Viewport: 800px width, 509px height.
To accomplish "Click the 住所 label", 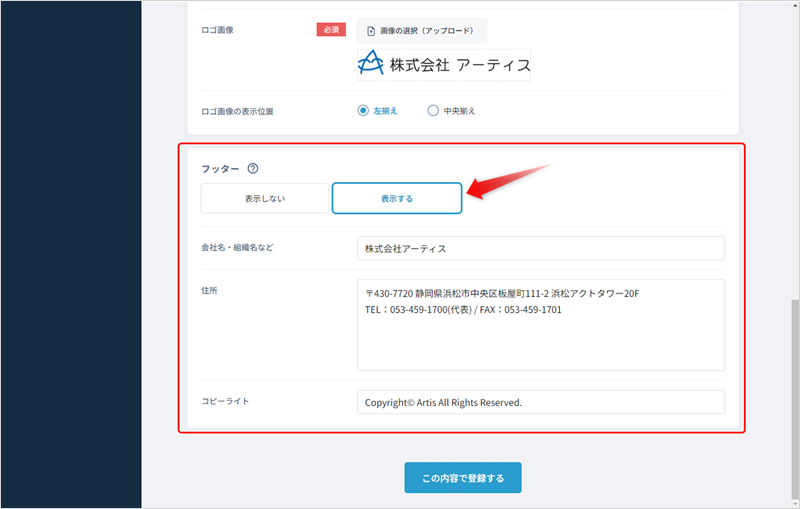I will pos(209,290).
